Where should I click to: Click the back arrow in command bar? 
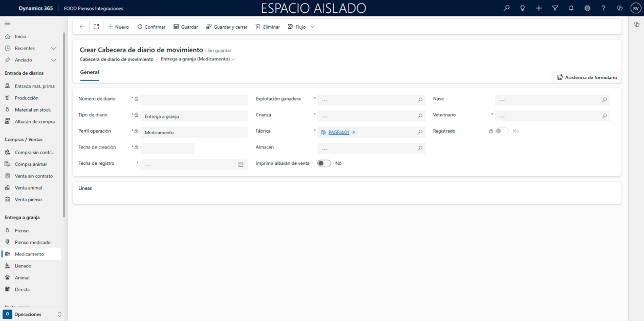pos(82,27)
